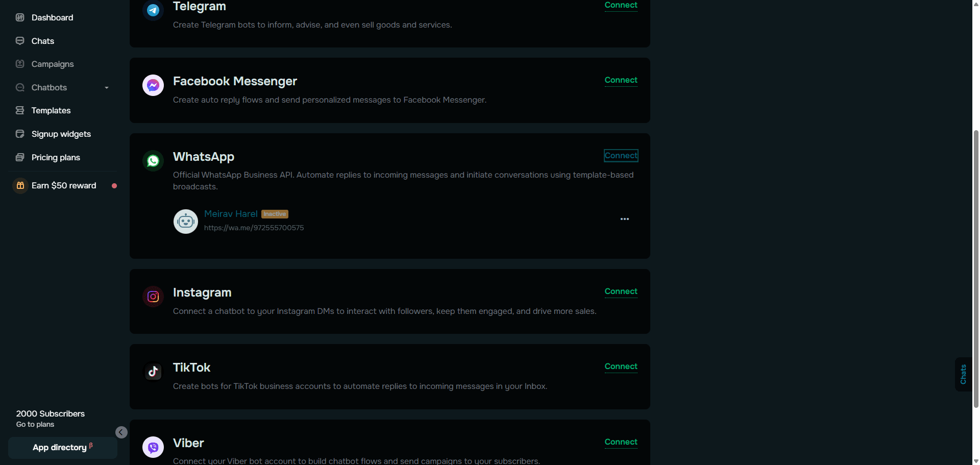This screenshot has width=980, height=465.
Task: Click the Instagram heading
Action: pos(202,292)
